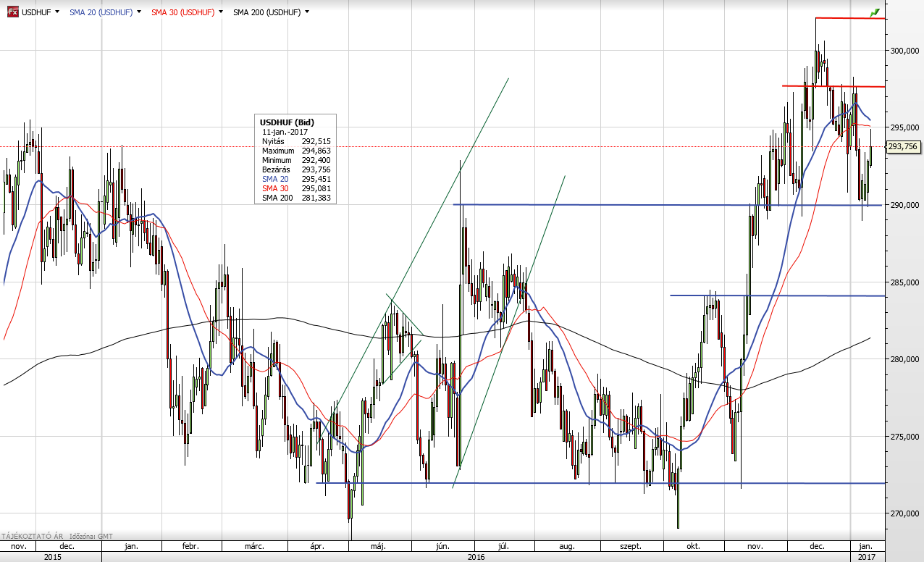924x562 pixels.
Task: Click the SMA 20 value 295,451
Action: 316,179
